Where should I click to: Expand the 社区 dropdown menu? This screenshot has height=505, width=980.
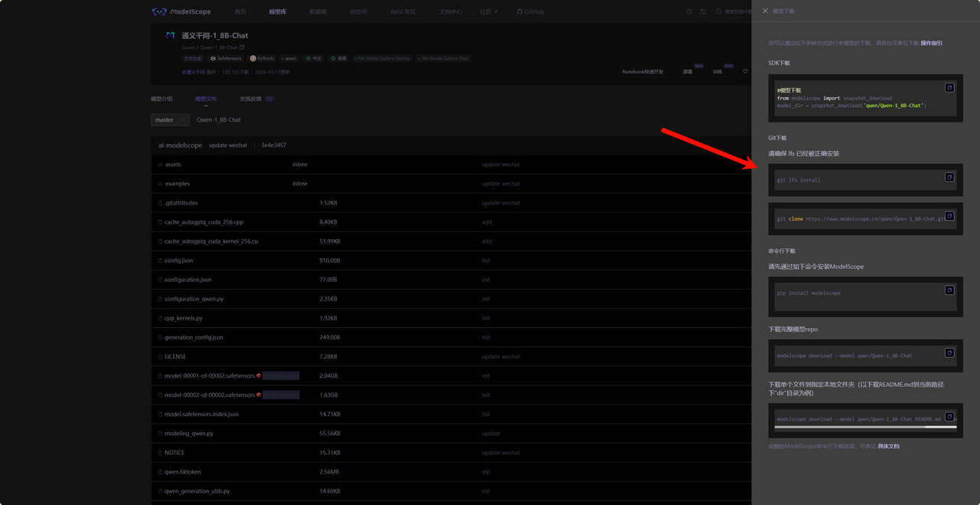pyautogui.click(x=488, y=12)
